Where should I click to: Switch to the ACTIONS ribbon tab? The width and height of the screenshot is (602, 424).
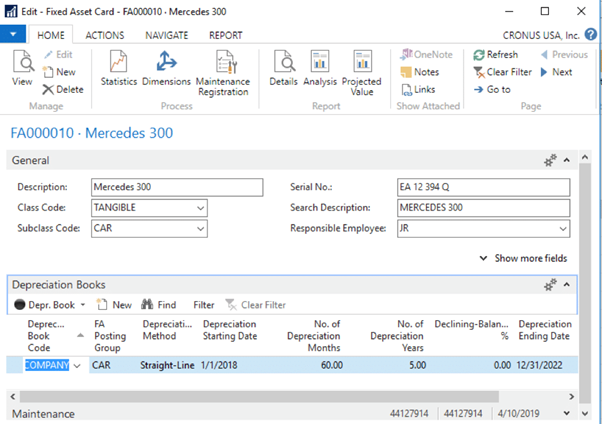coord(105,35)
